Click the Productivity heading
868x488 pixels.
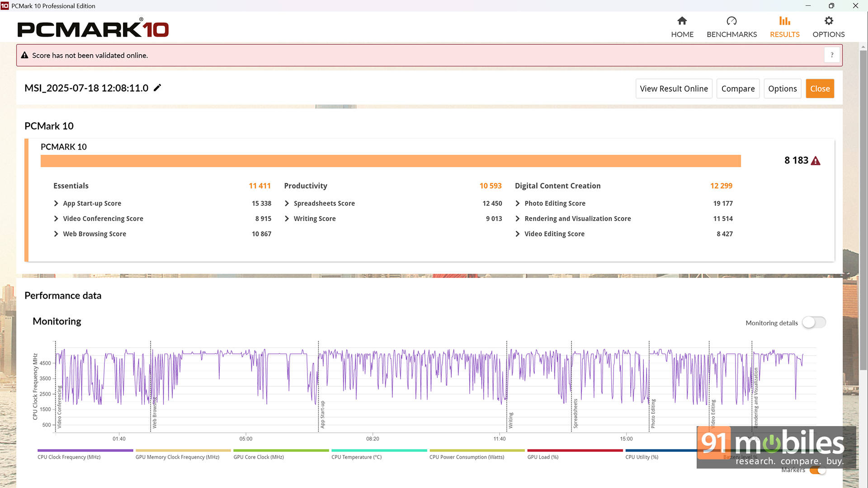[306, 186]
